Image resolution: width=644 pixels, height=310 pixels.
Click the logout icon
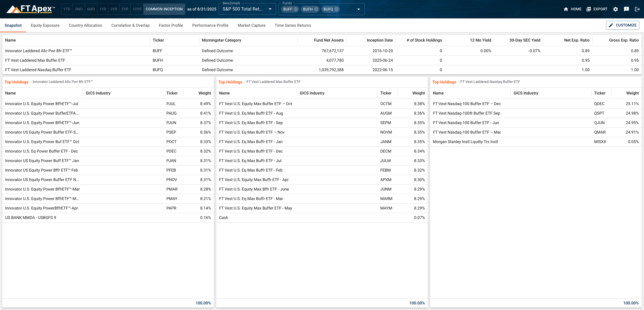tap(637, 9)
